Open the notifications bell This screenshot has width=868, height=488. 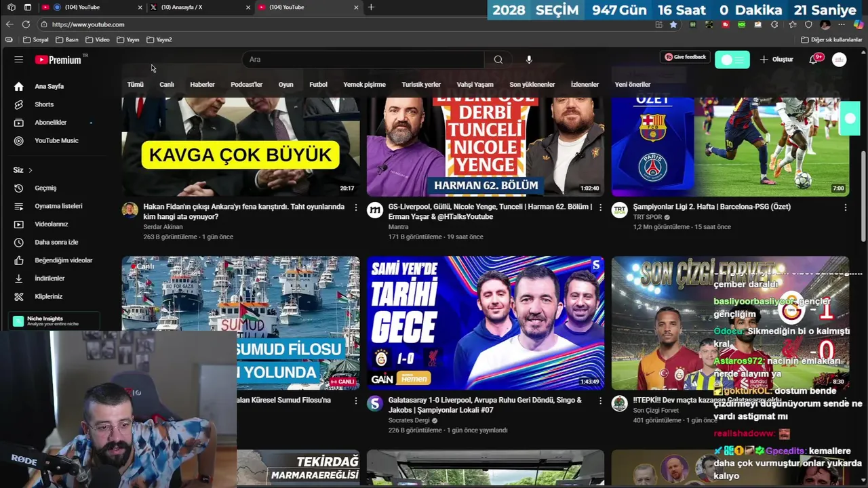coord(814,60)
